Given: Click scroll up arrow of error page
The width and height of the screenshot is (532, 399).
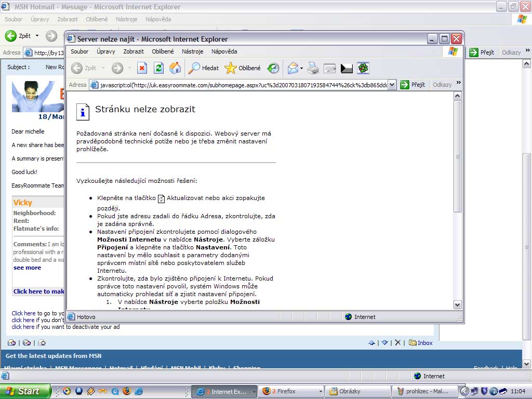Looking at the screenshot, I should click(x=457, y=96).
